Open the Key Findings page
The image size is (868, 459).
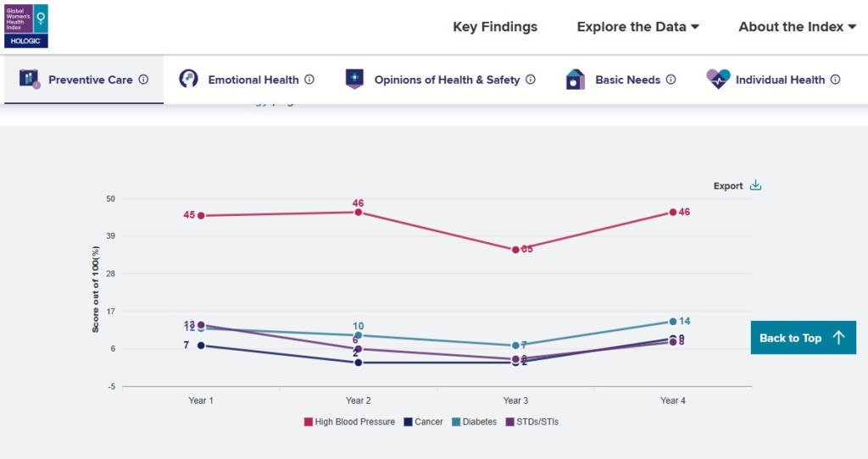coord(495,27)
